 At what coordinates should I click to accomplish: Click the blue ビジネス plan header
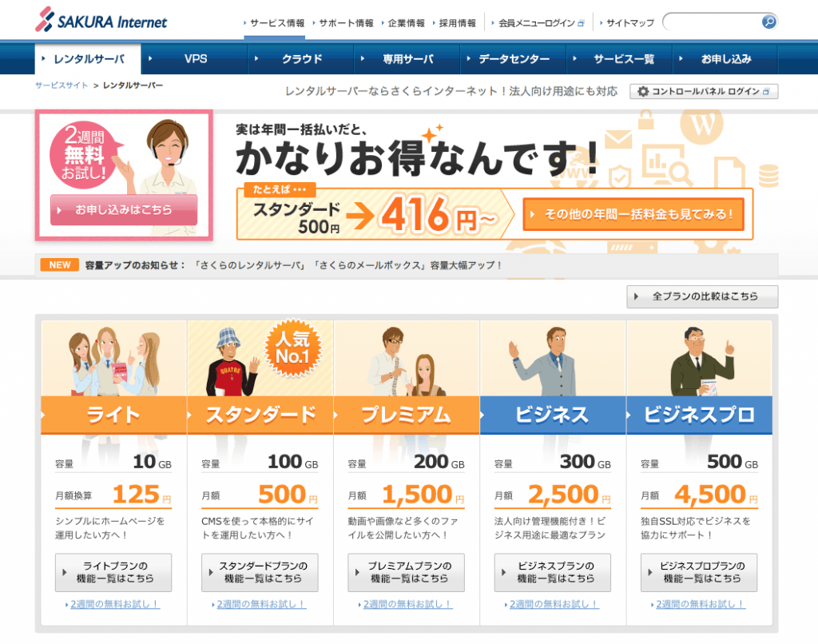553,415
